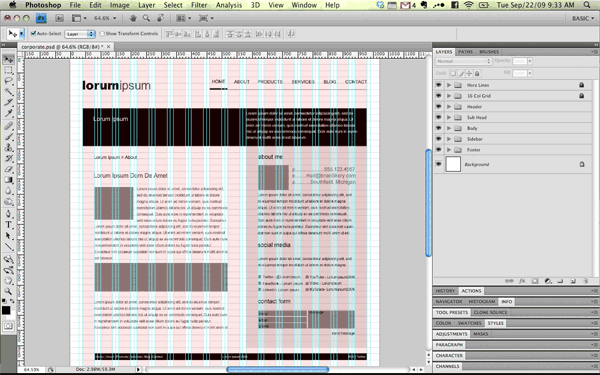
Task: Select the Magic Wand tool
Action: pyautogui.click(x=8, y=92)
